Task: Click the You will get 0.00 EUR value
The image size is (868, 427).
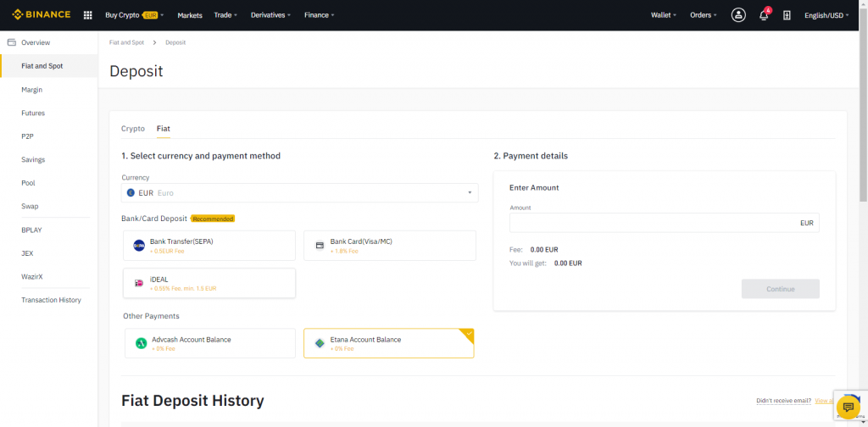Action: pyautogui.click(x=568, y=263)
